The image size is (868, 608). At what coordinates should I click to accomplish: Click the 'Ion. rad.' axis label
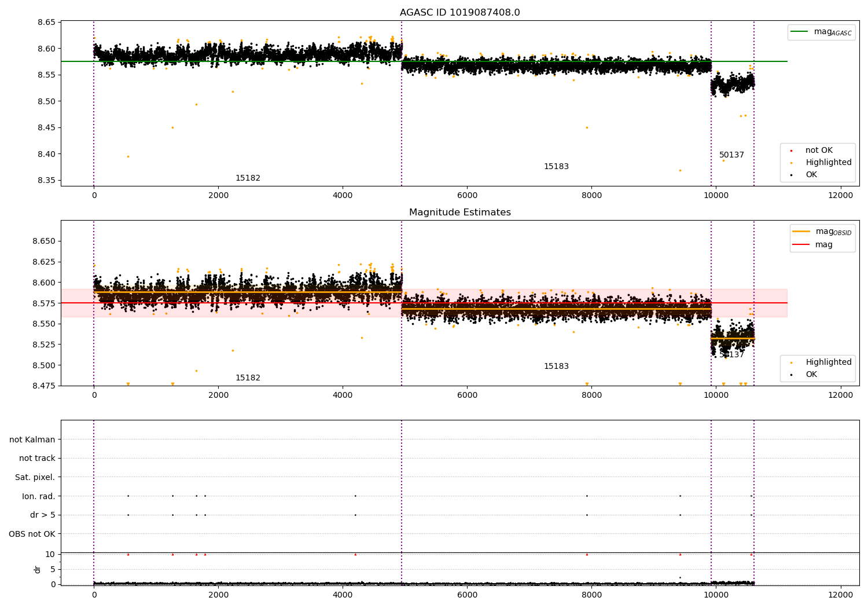click(x=39, y=496)
